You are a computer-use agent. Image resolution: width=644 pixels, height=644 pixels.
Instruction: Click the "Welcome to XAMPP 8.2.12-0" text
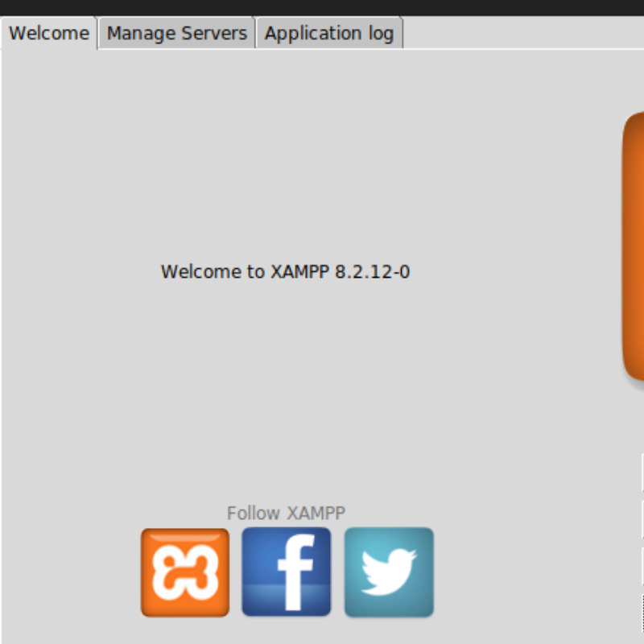(285, 271)
